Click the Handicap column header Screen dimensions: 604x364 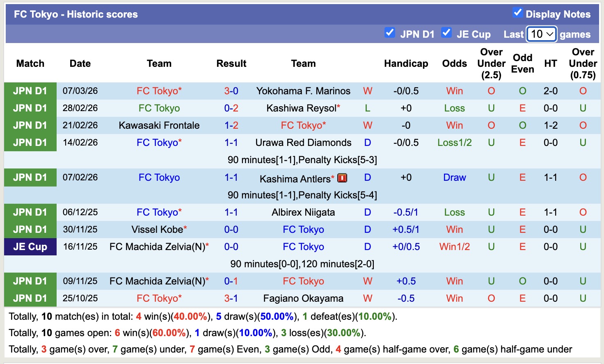pyautogui.click(x=406, y=64)
